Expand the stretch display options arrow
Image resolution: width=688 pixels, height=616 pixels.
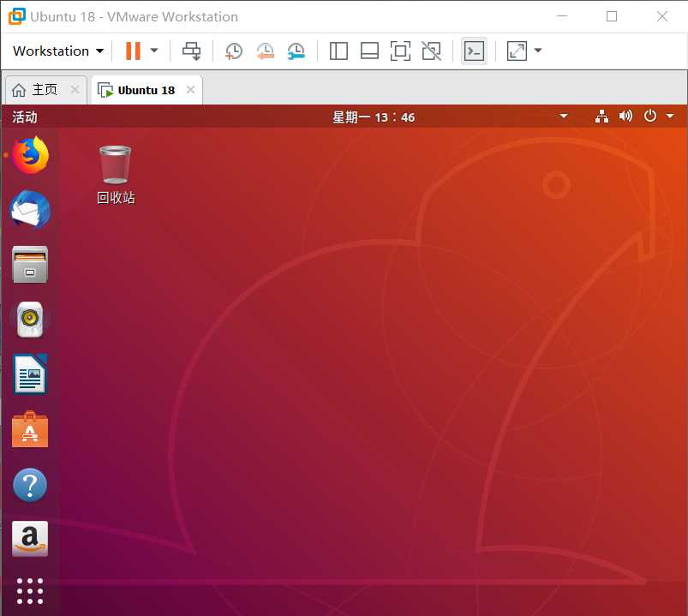tap(538, 51)
